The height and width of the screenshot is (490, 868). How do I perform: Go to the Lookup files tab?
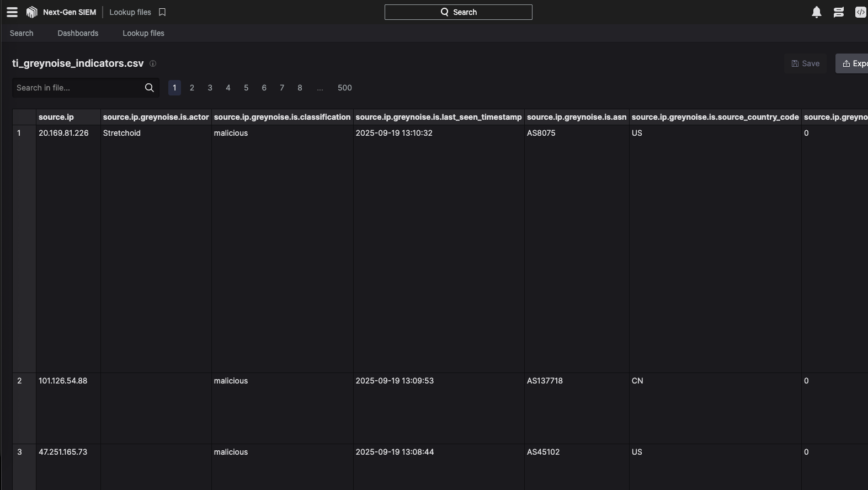pos(143,33)
